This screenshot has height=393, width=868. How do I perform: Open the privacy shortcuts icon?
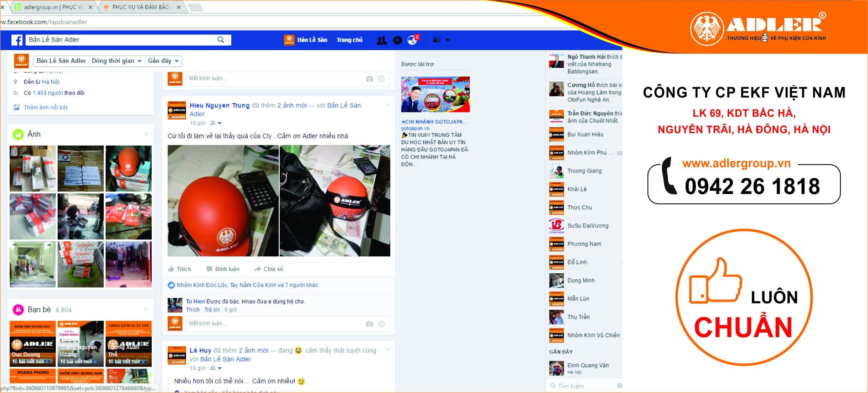[436, 40]
